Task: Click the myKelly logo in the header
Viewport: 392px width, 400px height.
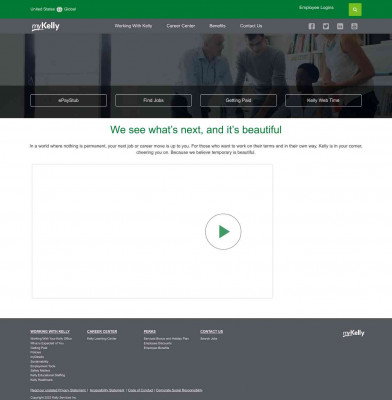Action: click(x=46, y=26)
